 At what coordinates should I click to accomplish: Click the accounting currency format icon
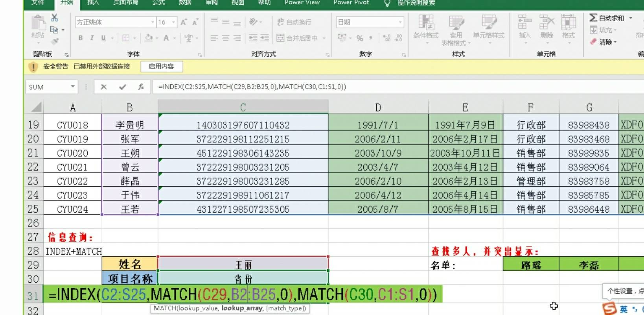click(341, 38)
